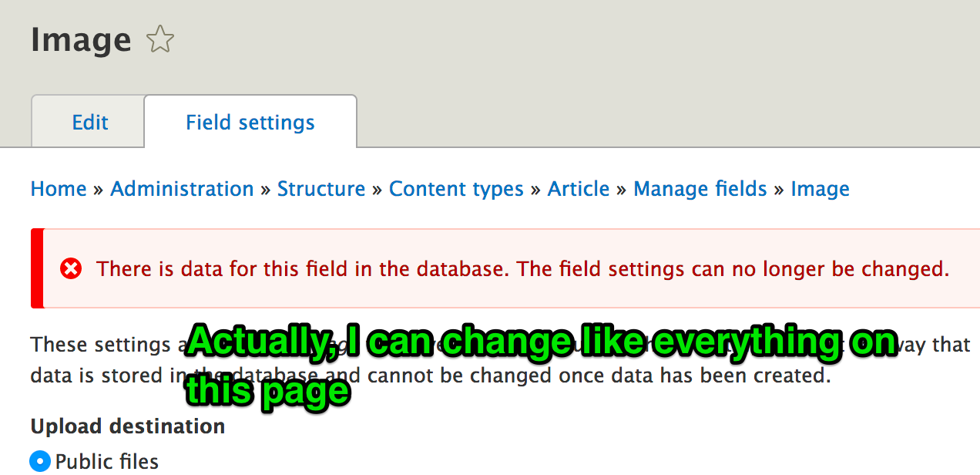Click the Upload destination heading

pyautogui.click(x=127, y=426)
